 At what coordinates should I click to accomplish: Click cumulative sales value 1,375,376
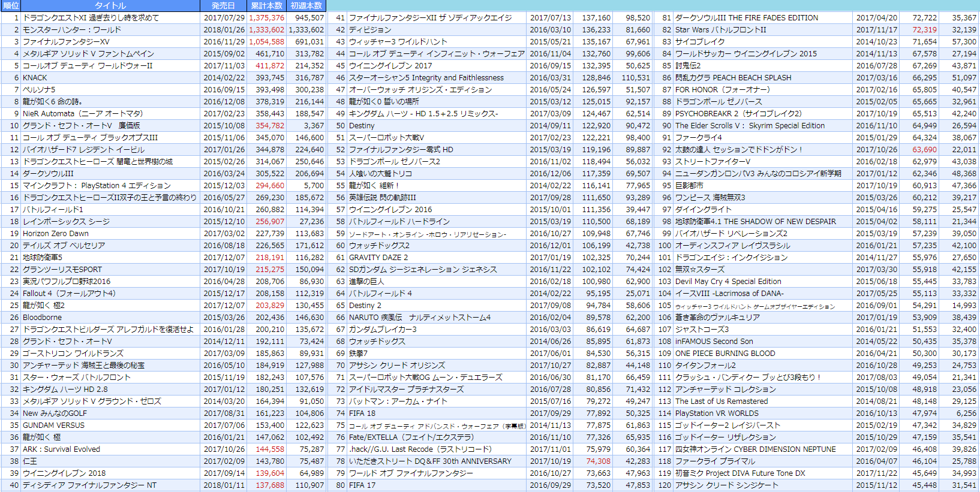coord(266,18)
